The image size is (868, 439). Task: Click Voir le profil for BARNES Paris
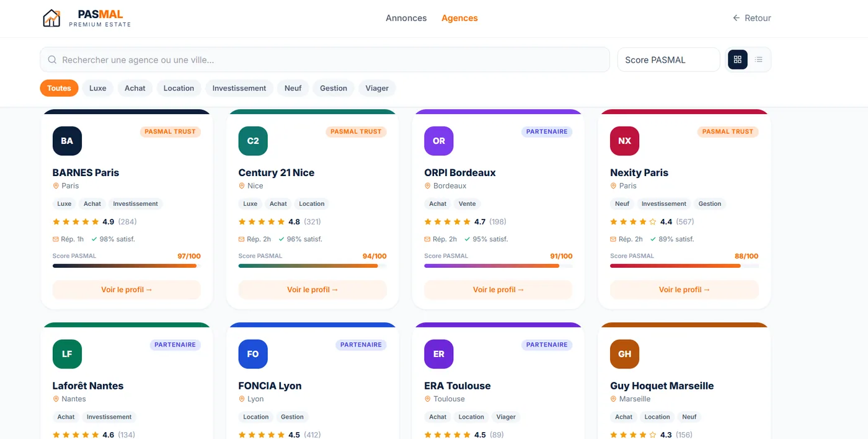tap(126, 290)
